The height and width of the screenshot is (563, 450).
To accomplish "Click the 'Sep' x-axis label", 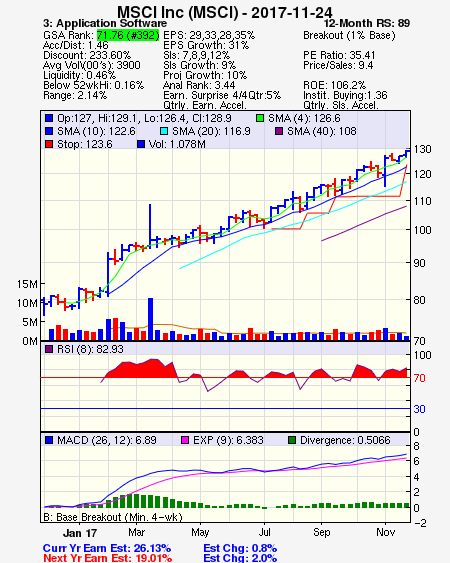I will coord(321,532).
